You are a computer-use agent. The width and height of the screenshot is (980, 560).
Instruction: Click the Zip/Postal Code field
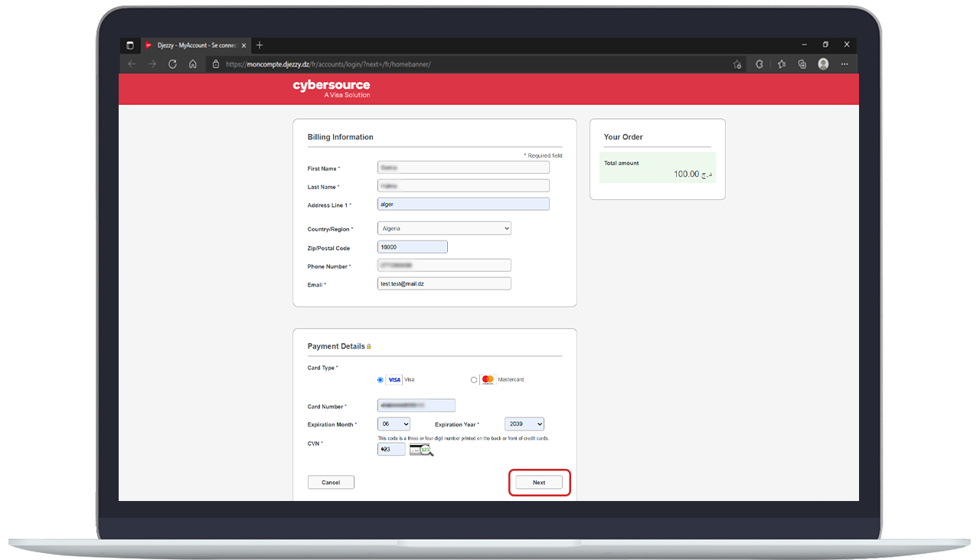point(412,247)
